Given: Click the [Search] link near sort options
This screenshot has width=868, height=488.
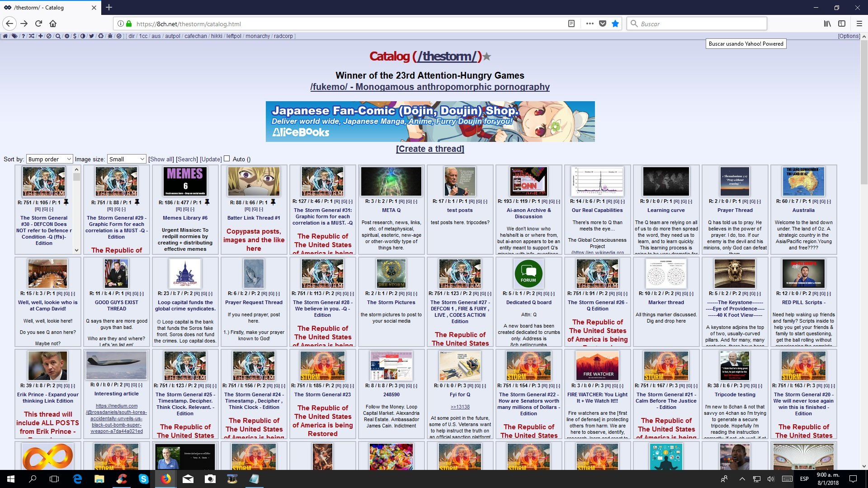Looking at the screenshot, I should pyautogui.click(x=187, y=159).
